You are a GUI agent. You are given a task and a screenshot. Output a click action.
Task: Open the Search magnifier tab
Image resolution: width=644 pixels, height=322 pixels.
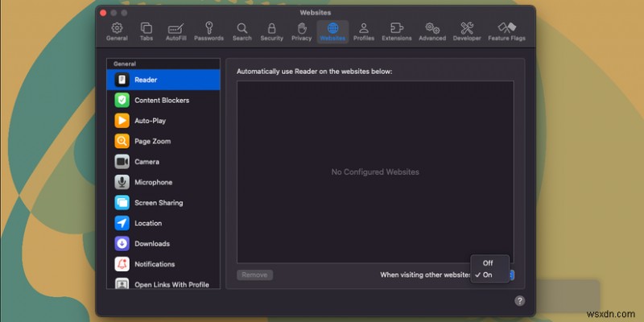242,32
